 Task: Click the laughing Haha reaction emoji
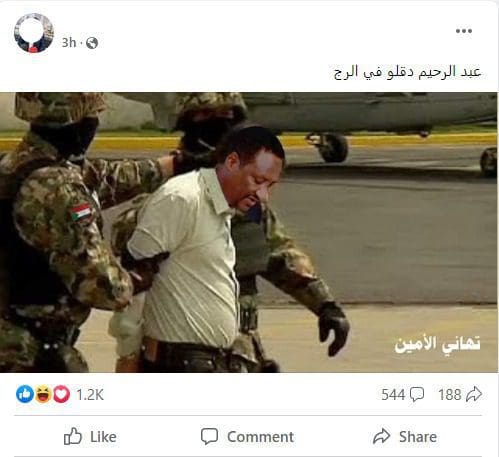click(x=43, y=394)
